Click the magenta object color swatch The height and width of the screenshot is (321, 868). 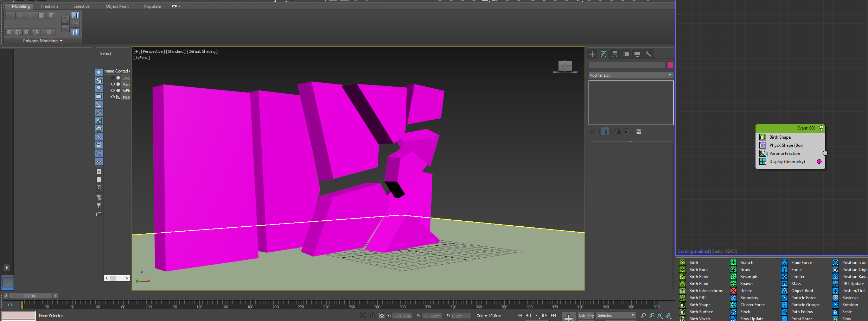pos(670,65)
